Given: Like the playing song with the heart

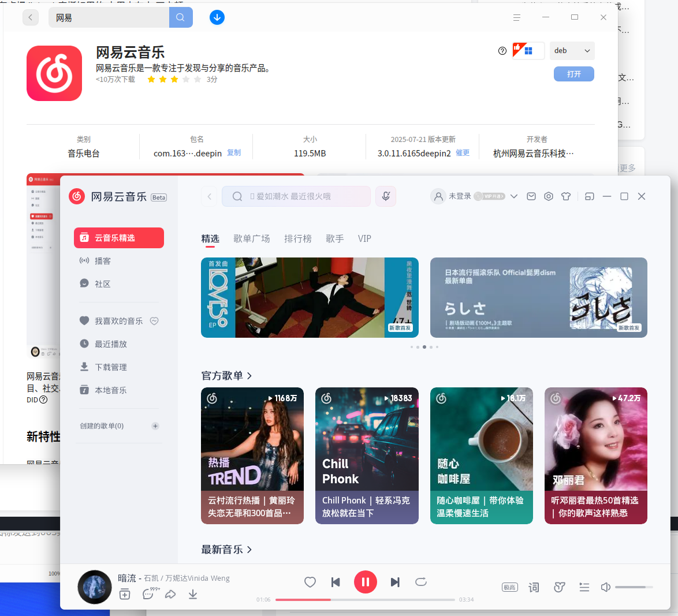Looking at the screenshot, I should click(310, 583).
